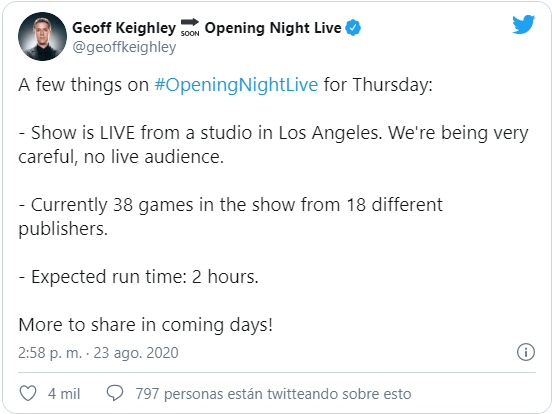Click the Twitter bird logo
This screenshot has height=414, width=552.
click(x=523, y=25)
